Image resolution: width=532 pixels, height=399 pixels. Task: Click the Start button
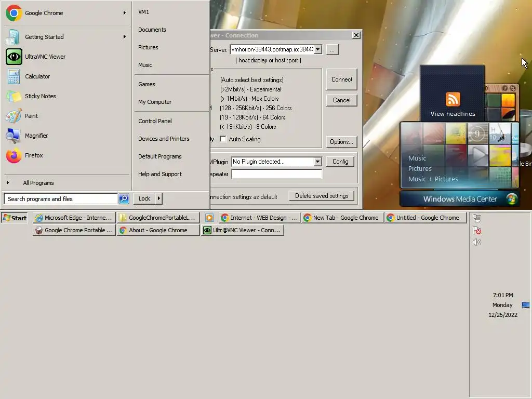click(x=15, y=218)
